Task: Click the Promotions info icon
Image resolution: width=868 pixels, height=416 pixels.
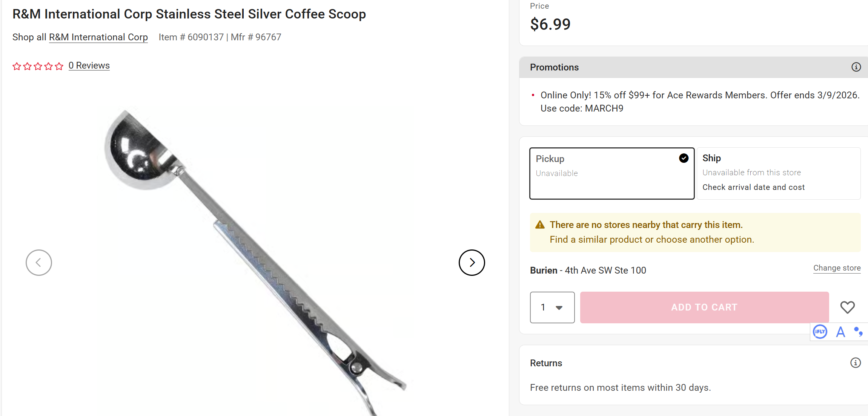Action: point(856,67)
